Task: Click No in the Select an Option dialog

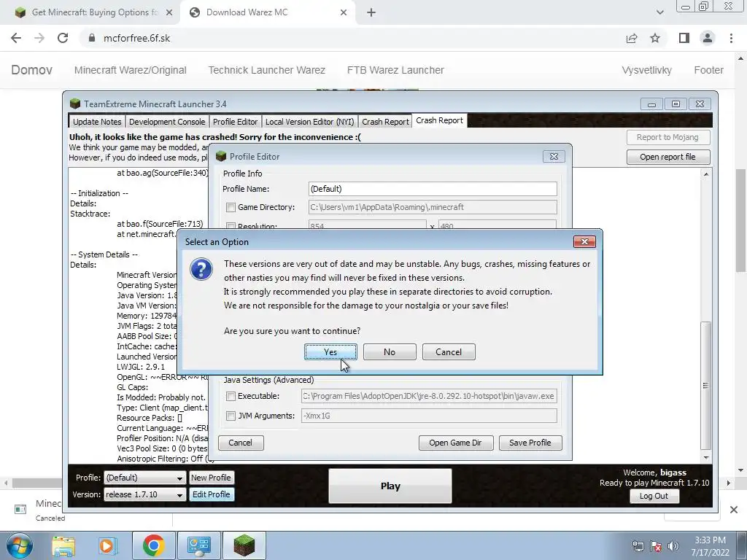Action: [x=390, y=352]
